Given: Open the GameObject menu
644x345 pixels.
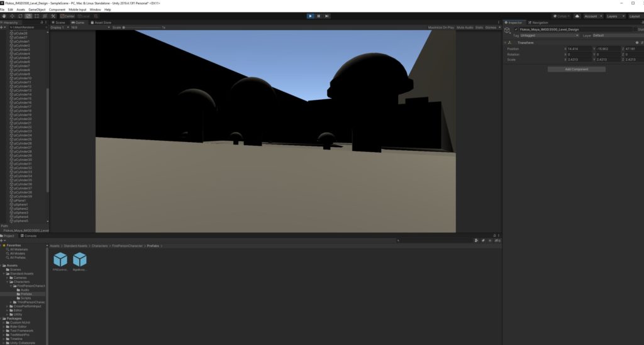Looking at the screenshot, I should click(x=37, y=9).
